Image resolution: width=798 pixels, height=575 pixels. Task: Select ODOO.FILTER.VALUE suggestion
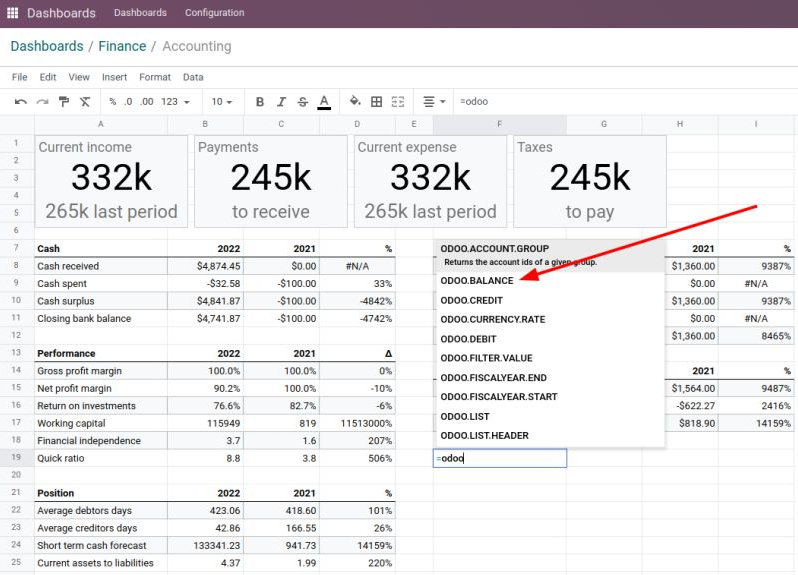tap(550, 358)
